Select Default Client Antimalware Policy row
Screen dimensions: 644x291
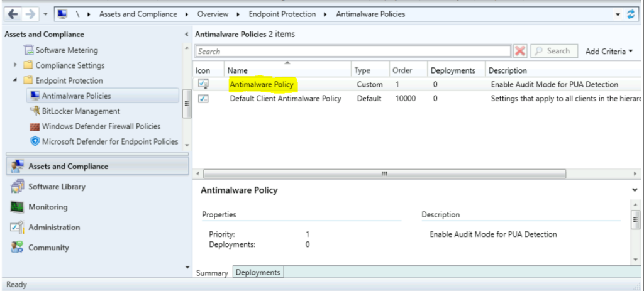(418, 99)
